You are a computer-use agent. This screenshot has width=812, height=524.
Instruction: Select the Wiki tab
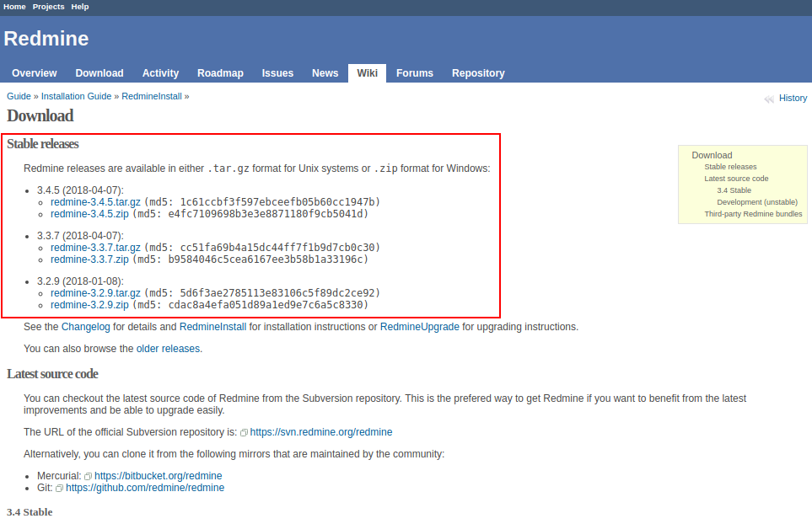[x=367, y=73]
